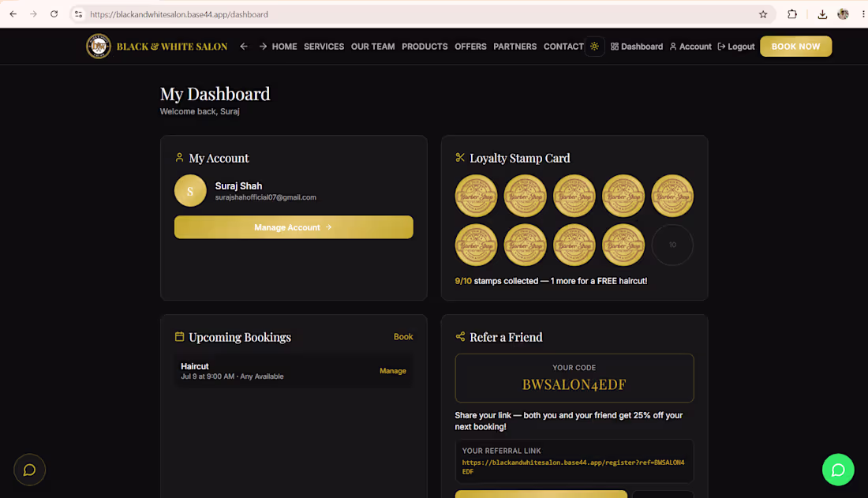Open the chat widget icon at bottom left

pos(29,470)
